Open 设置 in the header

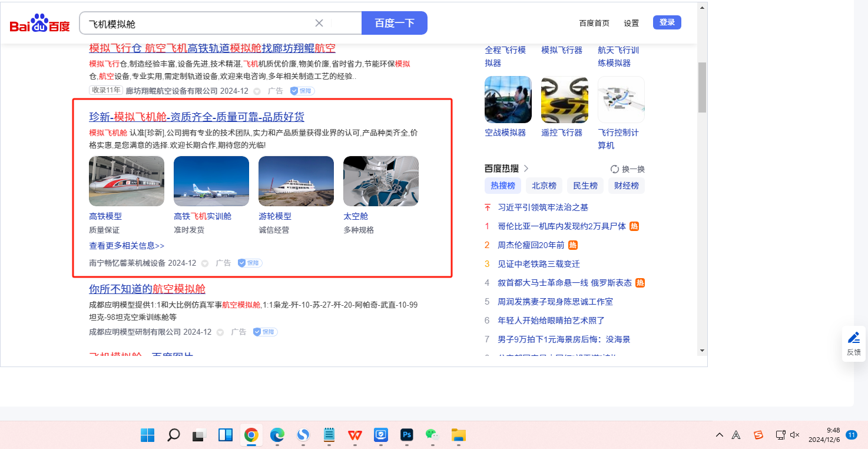(x=631, y=23)
